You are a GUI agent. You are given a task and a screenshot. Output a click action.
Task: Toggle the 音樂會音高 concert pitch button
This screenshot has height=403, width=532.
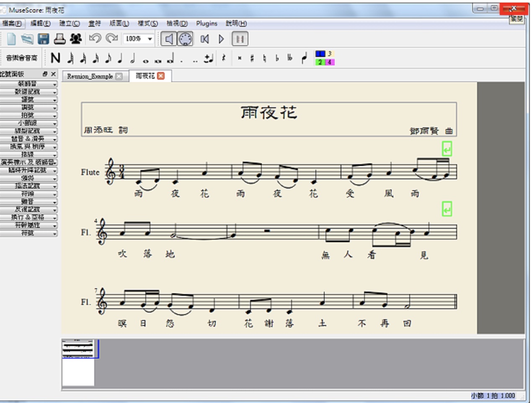pos(21,58)
